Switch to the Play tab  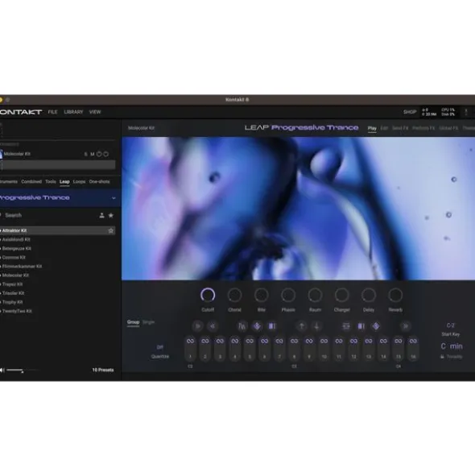pos(372,128)
